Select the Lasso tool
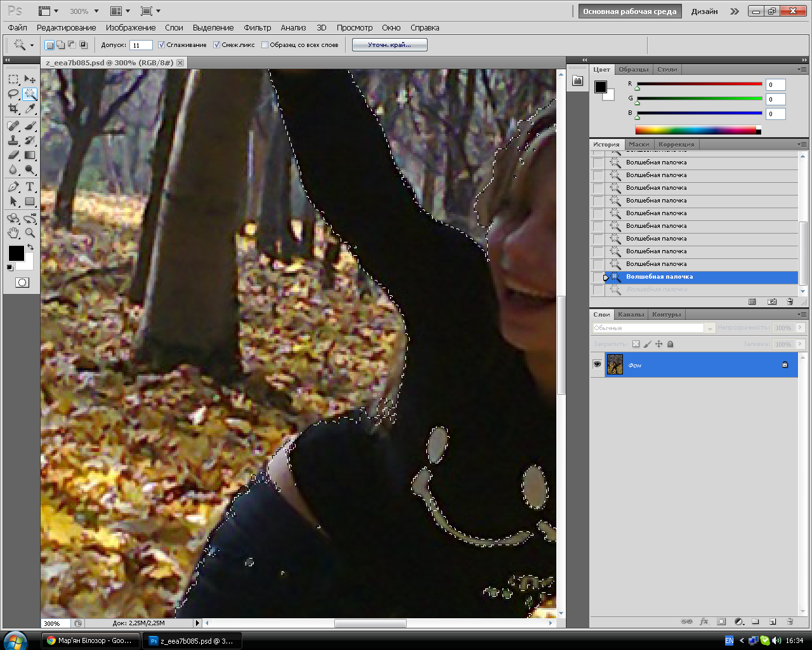 point(13,94)
